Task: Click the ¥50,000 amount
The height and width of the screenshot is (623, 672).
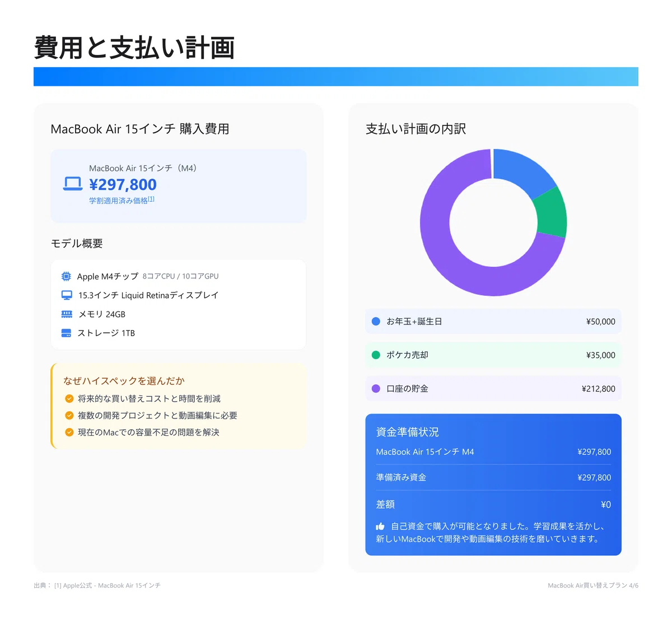Action: (600, 322)
